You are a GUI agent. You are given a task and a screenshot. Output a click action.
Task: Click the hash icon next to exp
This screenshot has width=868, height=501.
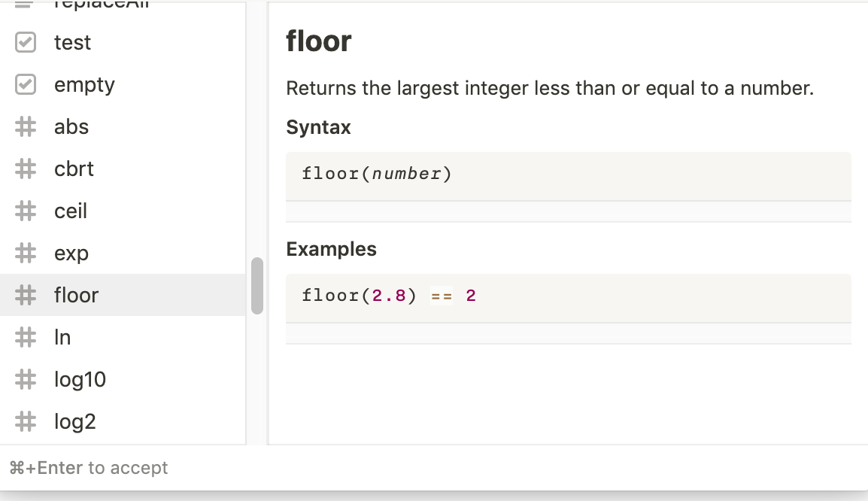click(26, 253)
